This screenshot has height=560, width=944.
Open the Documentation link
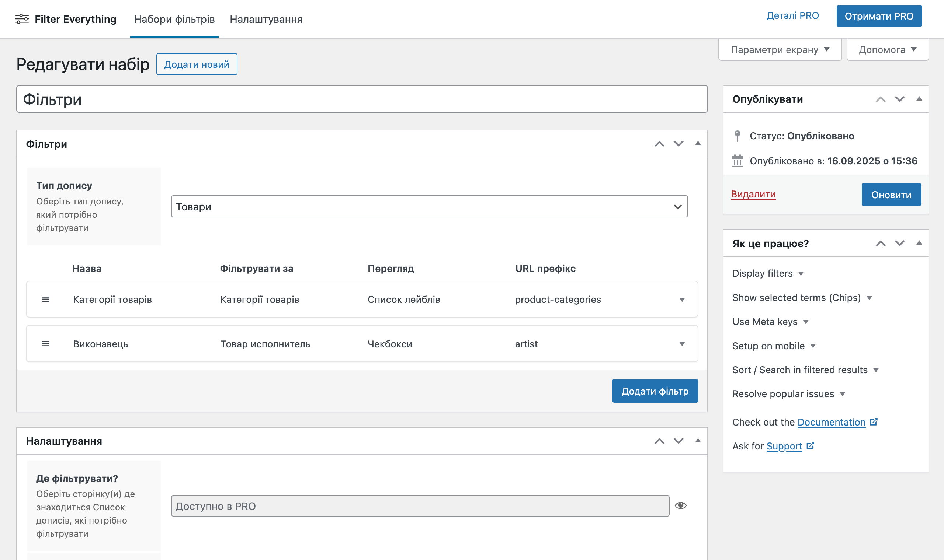point(831,422)
